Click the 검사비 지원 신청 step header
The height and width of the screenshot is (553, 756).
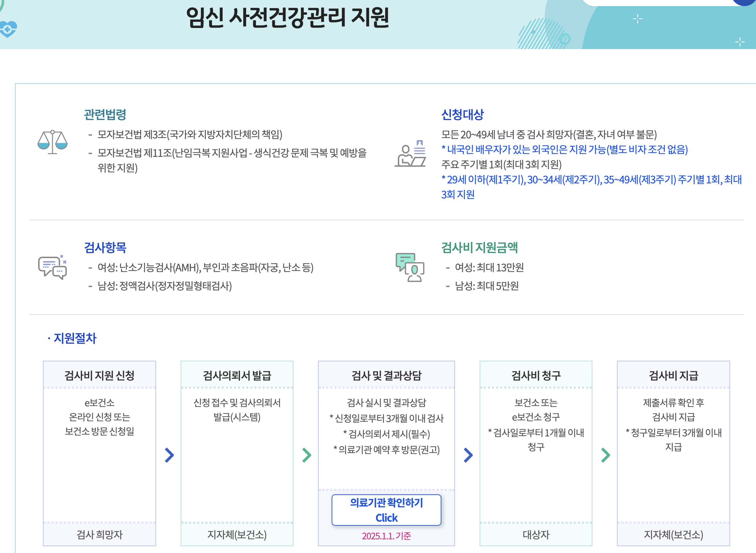point(99,375)
